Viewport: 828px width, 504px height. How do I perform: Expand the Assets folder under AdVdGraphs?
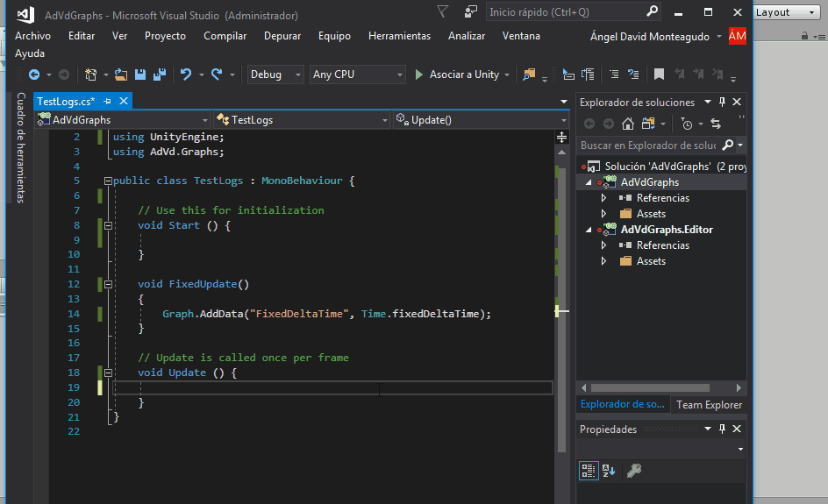point(603,214)
